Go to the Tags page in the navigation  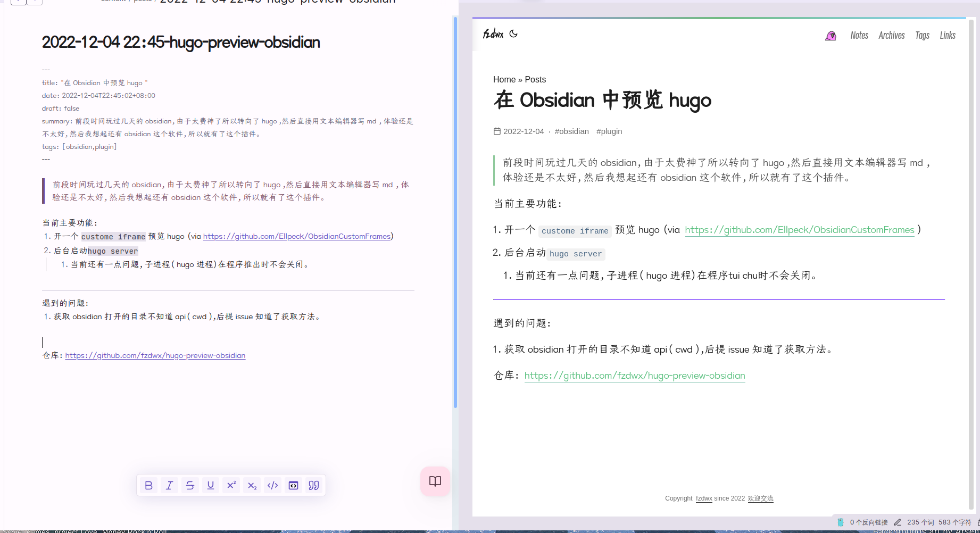pyautogui.click(x=922, y=35)
